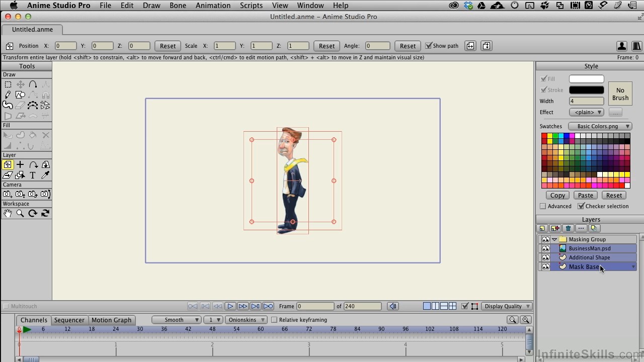644x362 pixels.
Task: Switch to the Motion Graph tab
Action: 112,320
